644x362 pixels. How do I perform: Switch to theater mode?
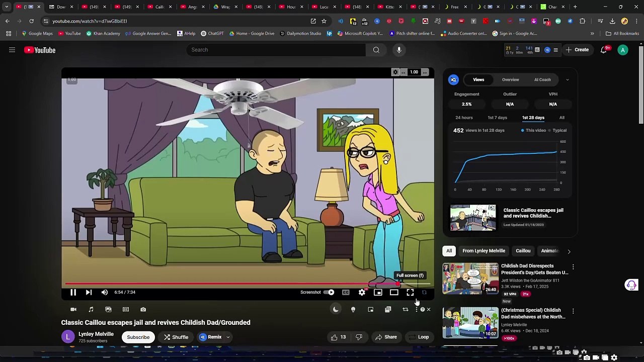click(x=394, y=292)
